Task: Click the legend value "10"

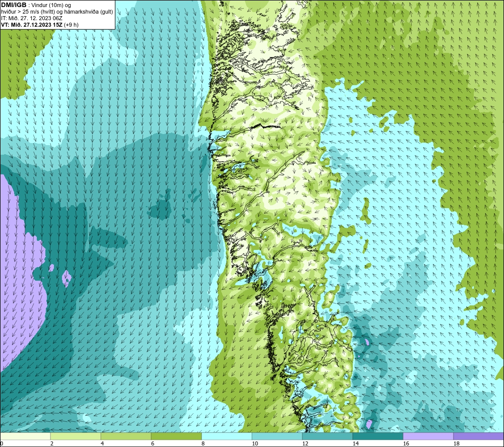Action: [255, 444]
